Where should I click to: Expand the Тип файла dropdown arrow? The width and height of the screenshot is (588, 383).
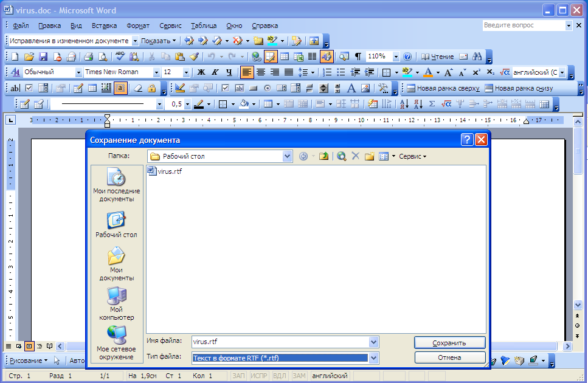click(373, 358)
